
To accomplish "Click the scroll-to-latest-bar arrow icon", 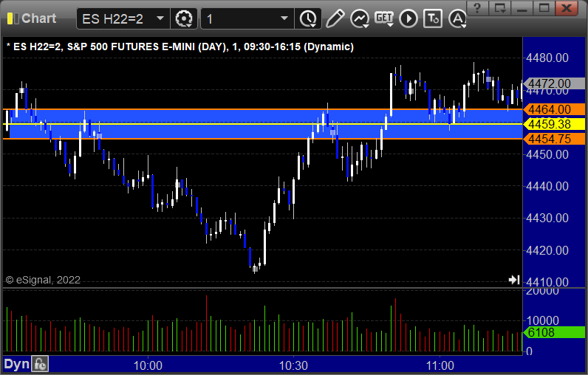I will point(513,280).
